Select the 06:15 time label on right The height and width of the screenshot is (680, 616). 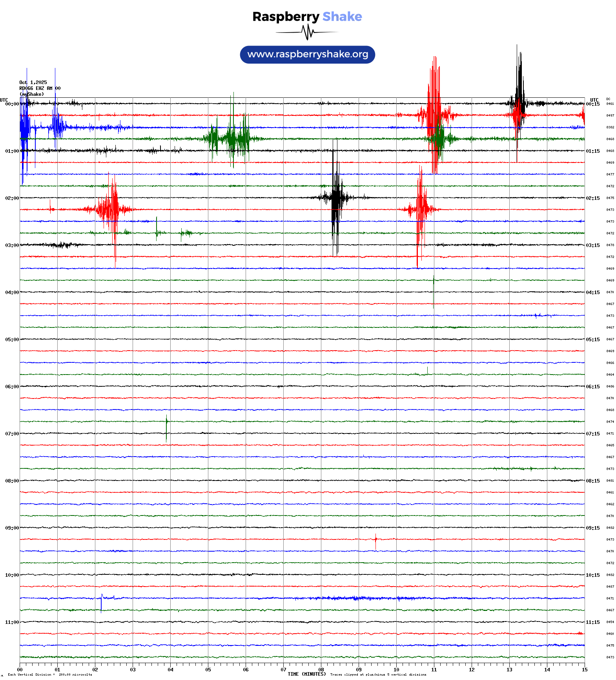[x=592, y=387]
